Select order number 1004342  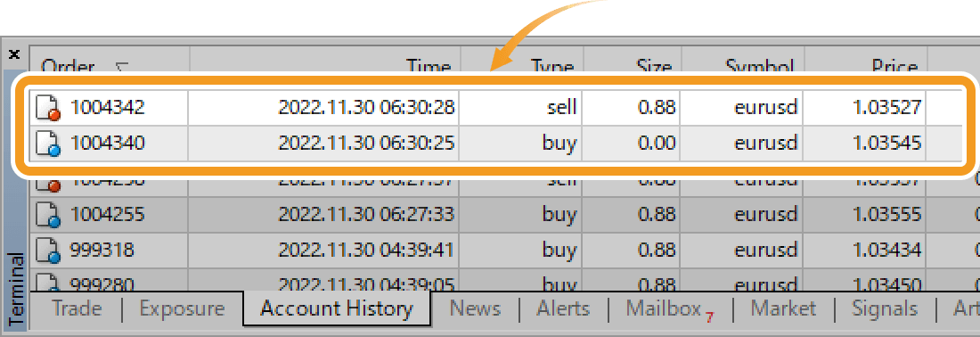(107, 108)
